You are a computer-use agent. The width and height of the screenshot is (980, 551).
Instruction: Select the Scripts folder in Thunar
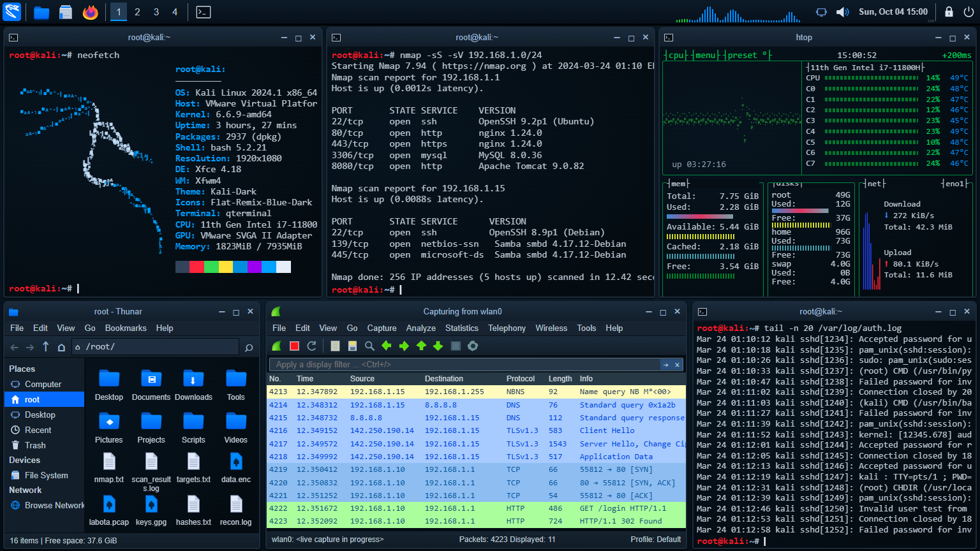193,428
